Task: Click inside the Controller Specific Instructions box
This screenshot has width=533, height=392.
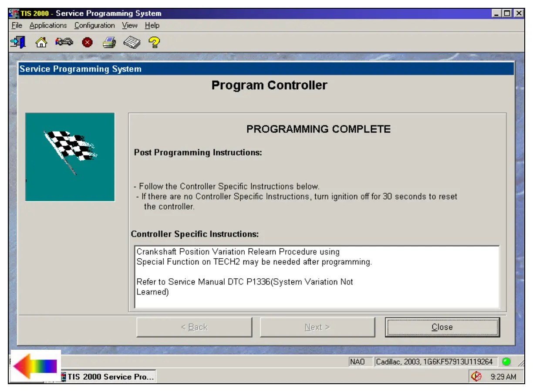Action: pos(317,277)
